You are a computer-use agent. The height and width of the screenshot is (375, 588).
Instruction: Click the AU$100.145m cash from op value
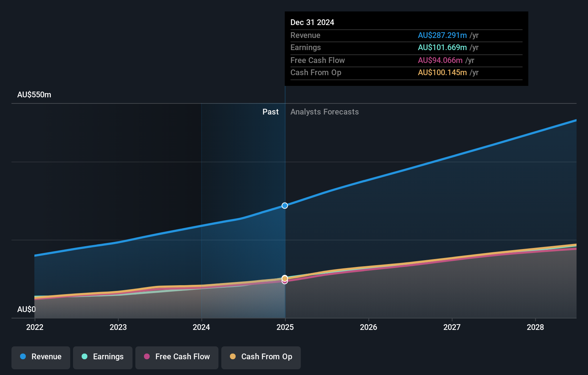(x=442, y=73)
